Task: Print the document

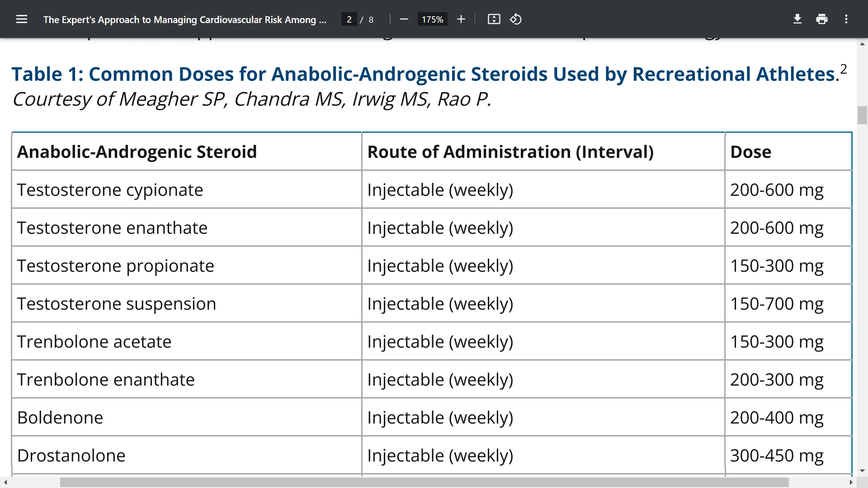Action: pyautogui.click(x=822, y=19)
